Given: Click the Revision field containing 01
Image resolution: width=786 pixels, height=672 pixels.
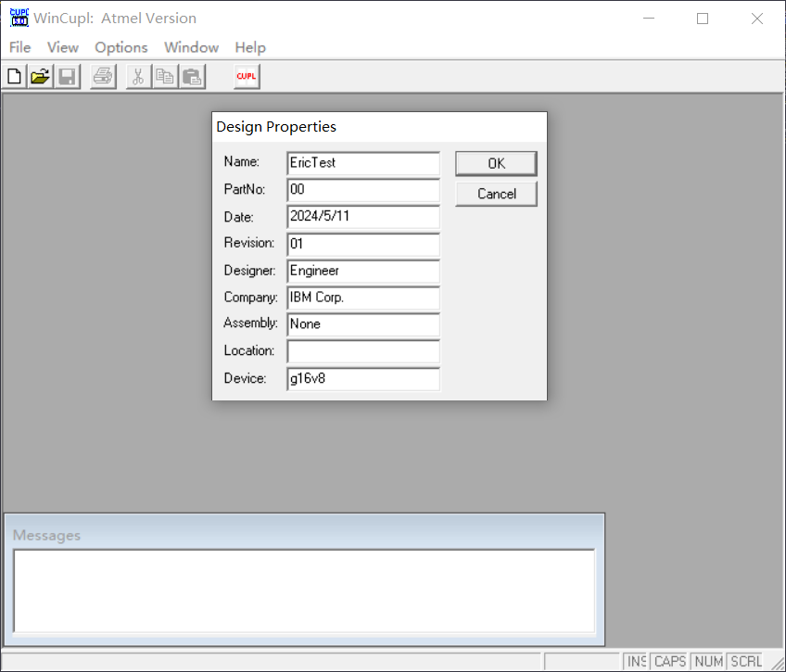Looking at the screenshot, I should pyautogui.click(x=363, y=245).
